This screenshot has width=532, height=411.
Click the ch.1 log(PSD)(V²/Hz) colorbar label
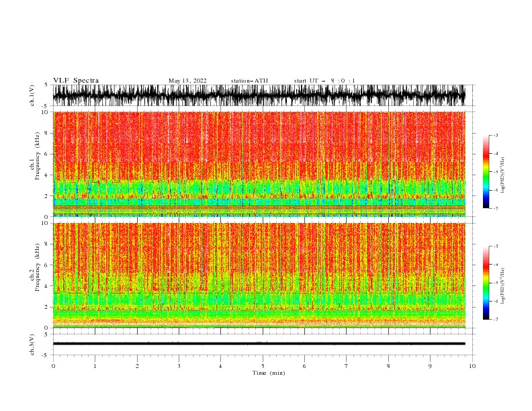(502, 175)
